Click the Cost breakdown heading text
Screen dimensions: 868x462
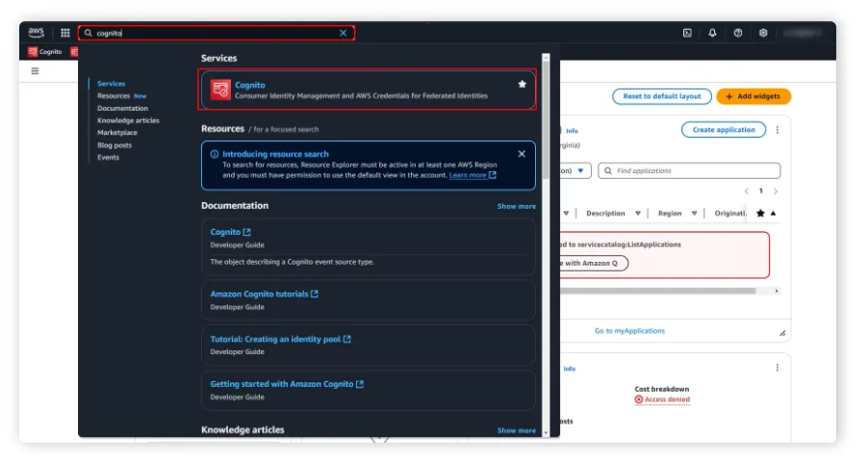click(x=661, y=389)
